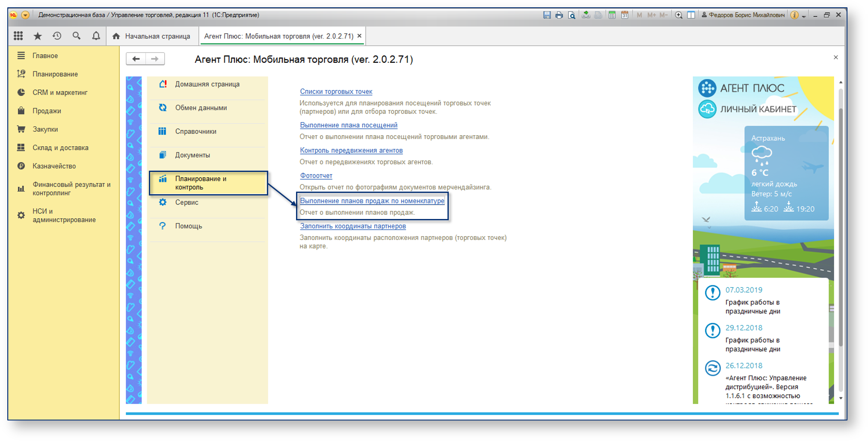Viewport: 868px width, 441px height.
Task: Open the calculator icon in title bar
Action: 612,15
